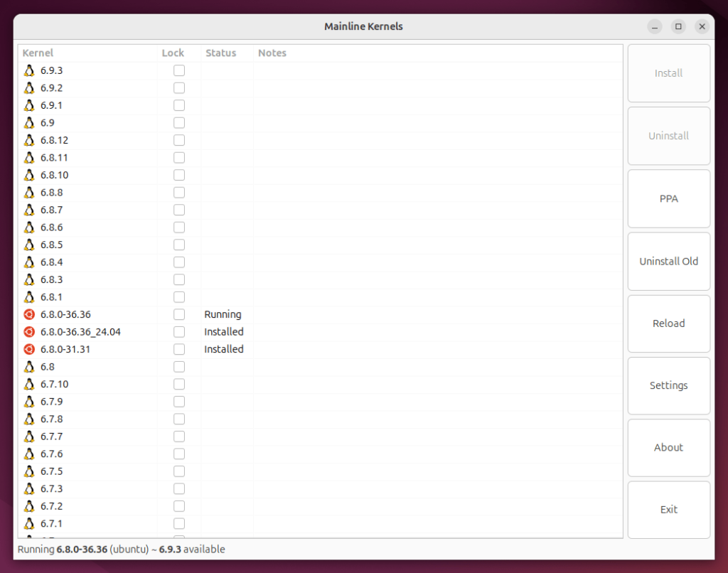728x573 pixels.
Task: Select the Tux icon for kernel 6.8.12
Action: (29, 140)
